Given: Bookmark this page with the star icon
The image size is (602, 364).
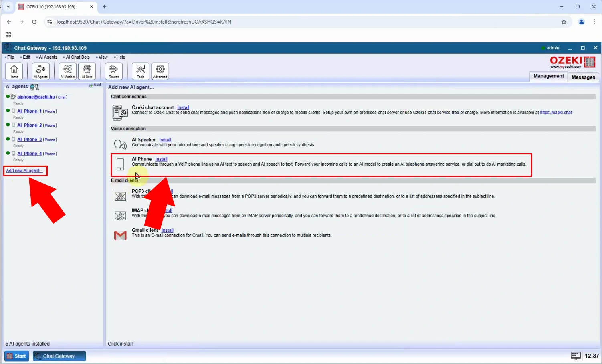Looking at the screenshot, I should click(564, 22).
